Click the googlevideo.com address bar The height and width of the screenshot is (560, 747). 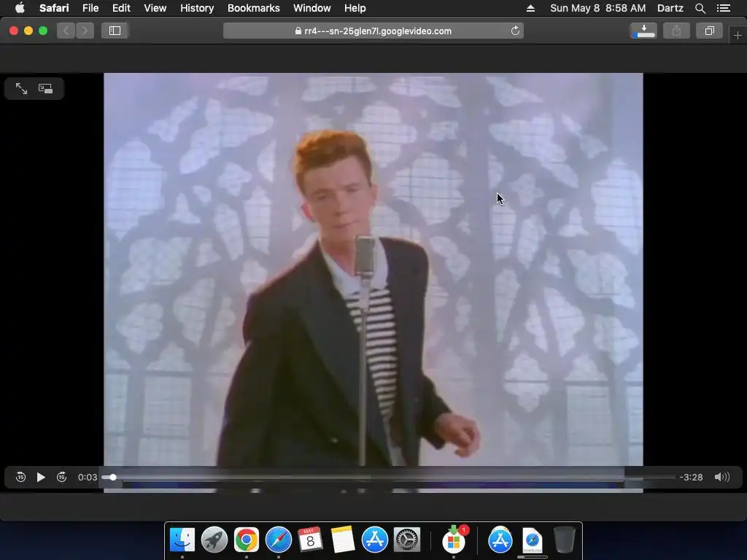click(x=373, y=31)
